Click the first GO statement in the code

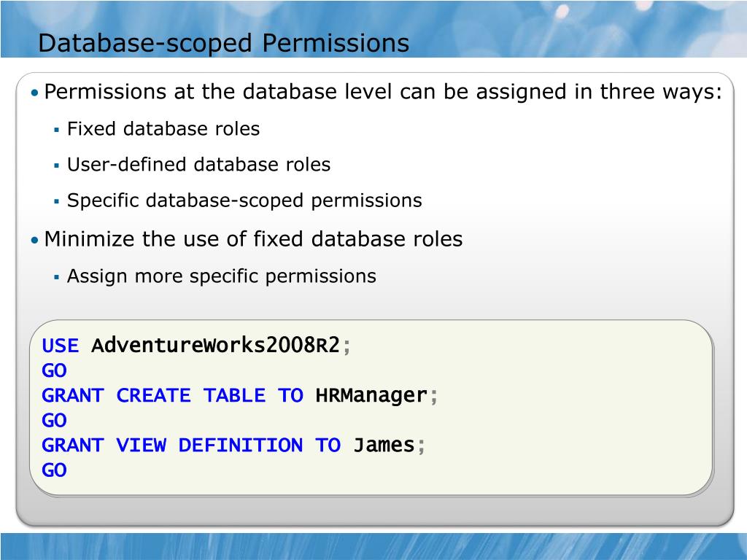(54, 370)
